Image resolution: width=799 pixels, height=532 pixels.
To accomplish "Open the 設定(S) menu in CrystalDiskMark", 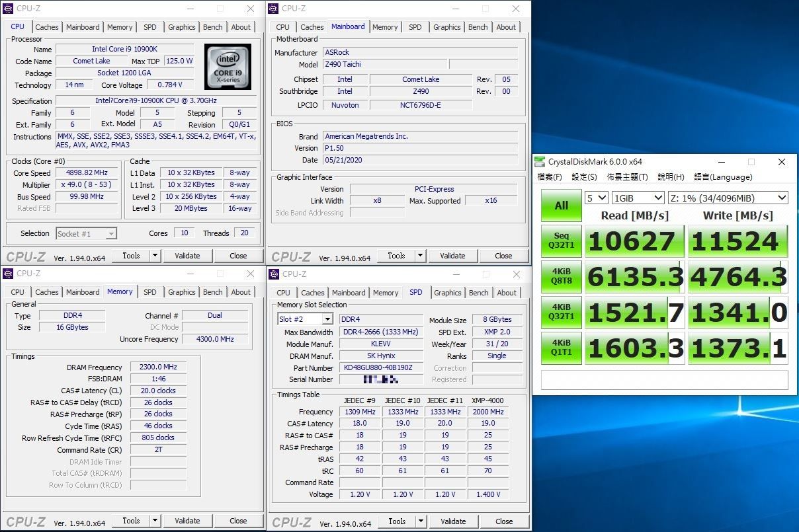I will point(584,177).
